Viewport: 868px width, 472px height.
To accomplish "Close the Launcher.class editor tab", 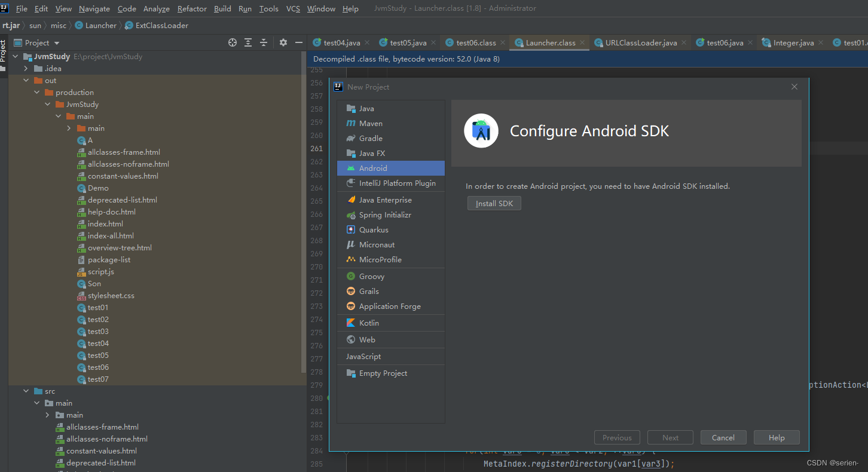I will click(x=583, y=42).
